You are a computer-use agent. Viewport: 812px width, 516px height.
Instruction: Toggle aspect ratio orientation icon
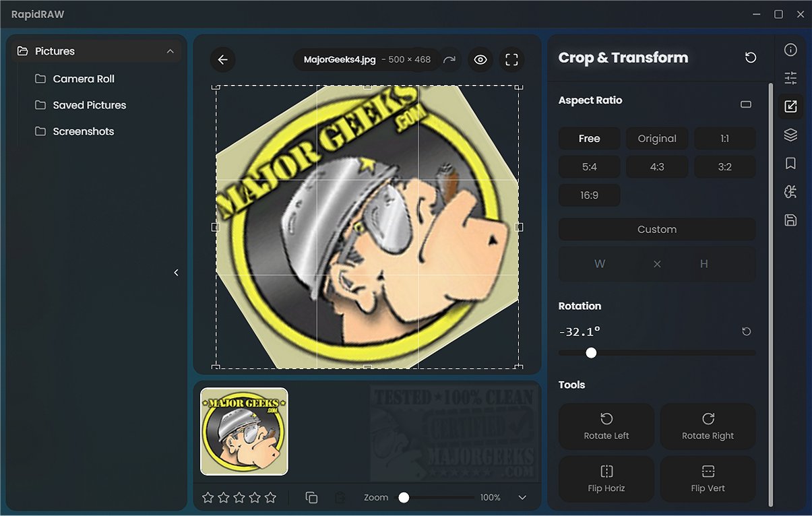point(746,104)
